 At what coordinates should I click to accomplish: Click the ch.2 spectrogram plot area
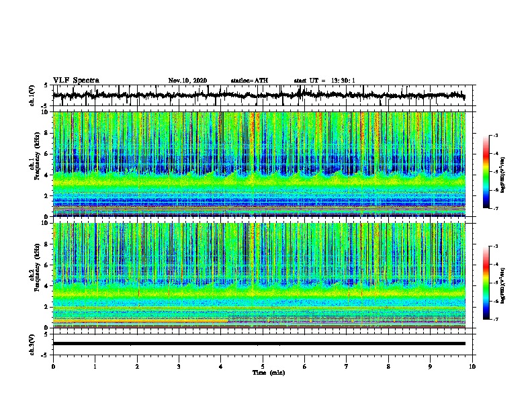point(259,275)
